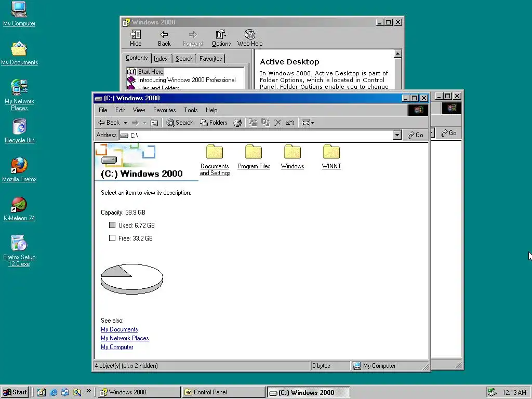532x399 pixels.
Task: Launch Internet Explorer from quick launch
Action: coord(54,392)
